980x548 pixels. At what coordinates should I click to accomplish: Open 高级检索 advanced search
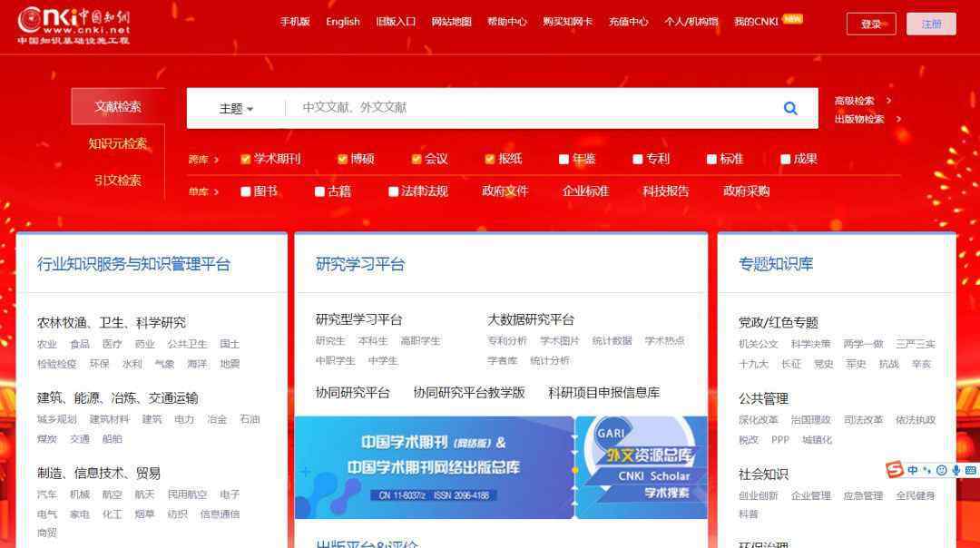point(855,101)
